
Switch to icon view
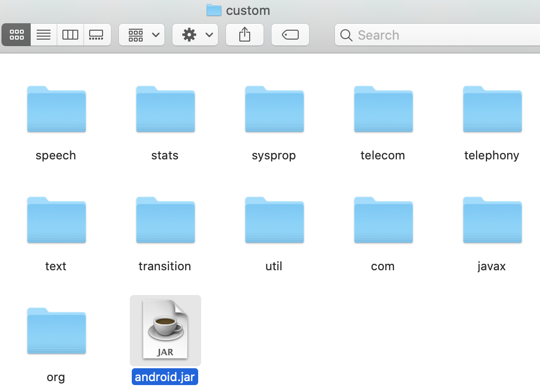coord(16,35)
